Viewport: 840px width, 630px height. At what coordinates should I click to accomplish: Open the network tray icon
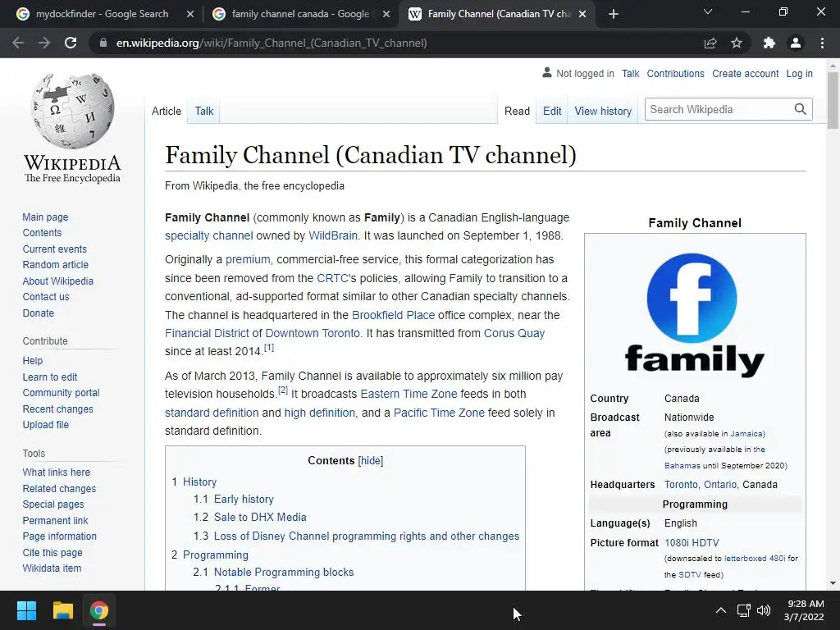click(743, 610)
